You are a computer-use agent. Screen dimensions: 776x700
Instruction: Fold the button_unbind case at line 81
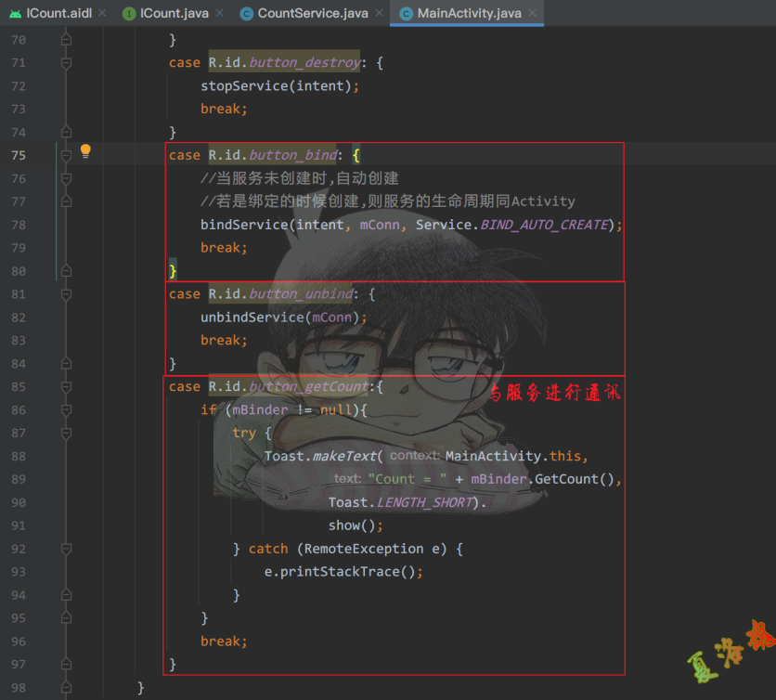[x=66, y=294]
